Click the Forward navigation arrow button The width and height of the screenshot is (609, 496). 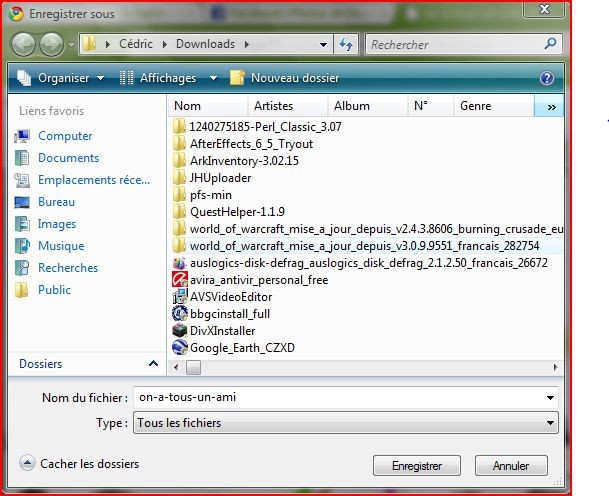tap(52, 44)
